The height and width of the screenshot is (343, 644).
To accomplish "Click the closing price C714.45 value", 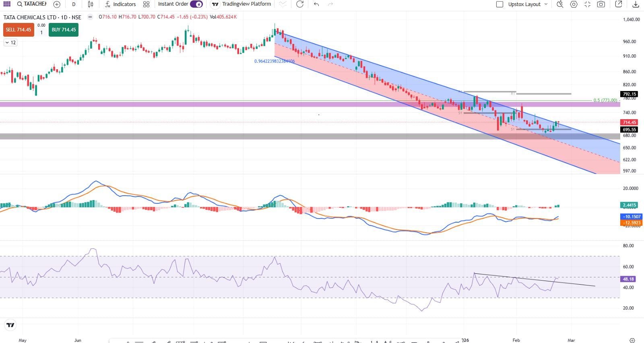I will [x=166, y=17].
